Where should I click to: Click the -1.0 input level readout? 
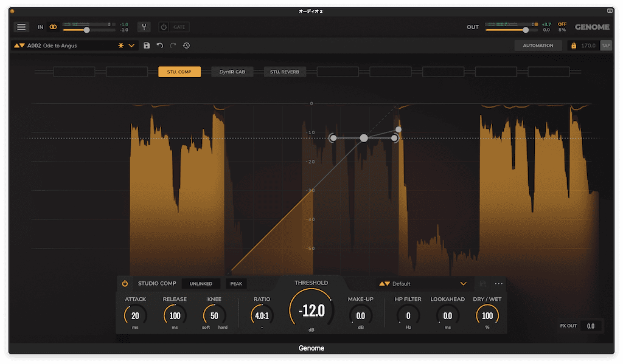(x=124, y=24)
